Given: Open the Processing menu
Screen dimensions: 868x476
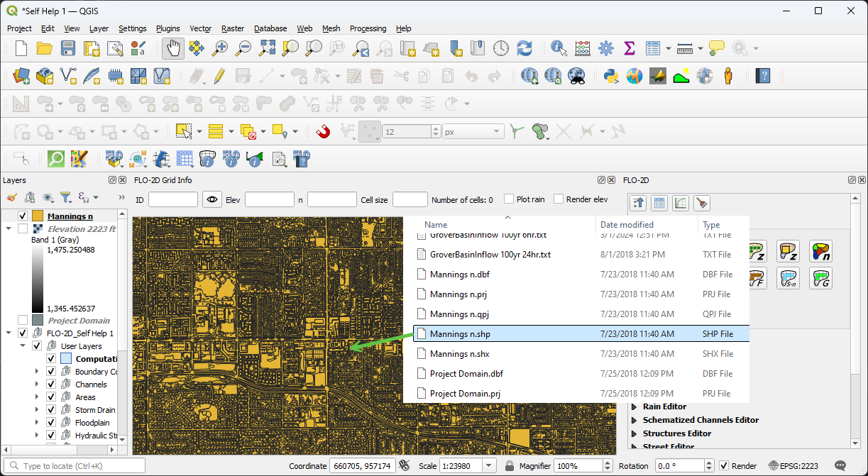Looking at the screenshot, I should tap(368, 28).
